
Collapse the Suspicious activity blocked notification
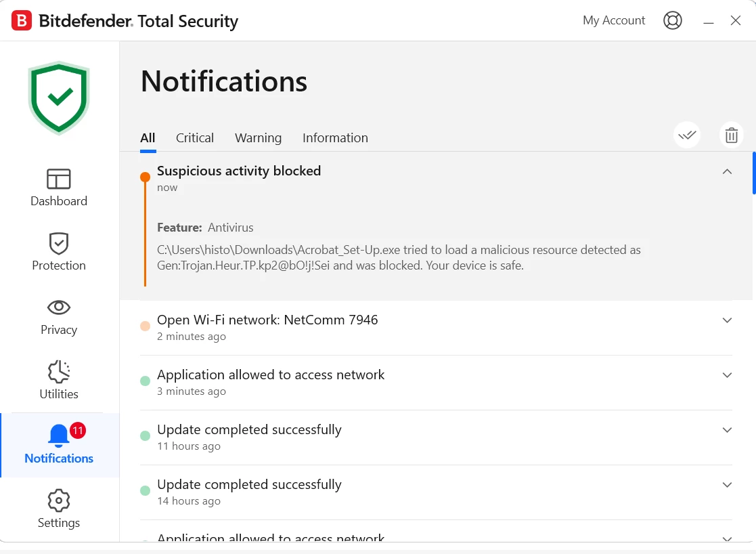727,172
